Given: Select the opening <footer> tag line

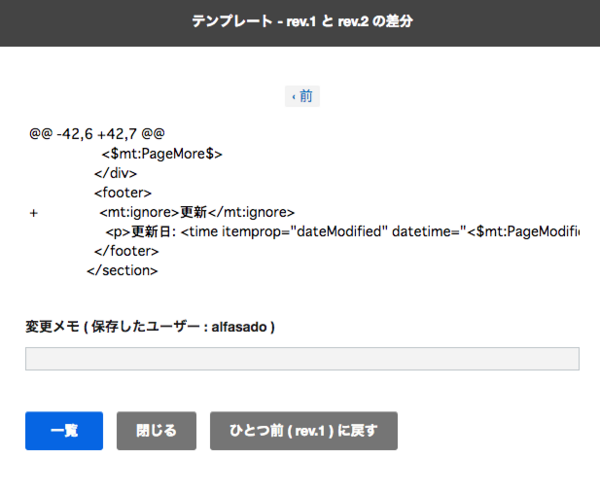Looking at the screenshot, I should pos(123,192).
